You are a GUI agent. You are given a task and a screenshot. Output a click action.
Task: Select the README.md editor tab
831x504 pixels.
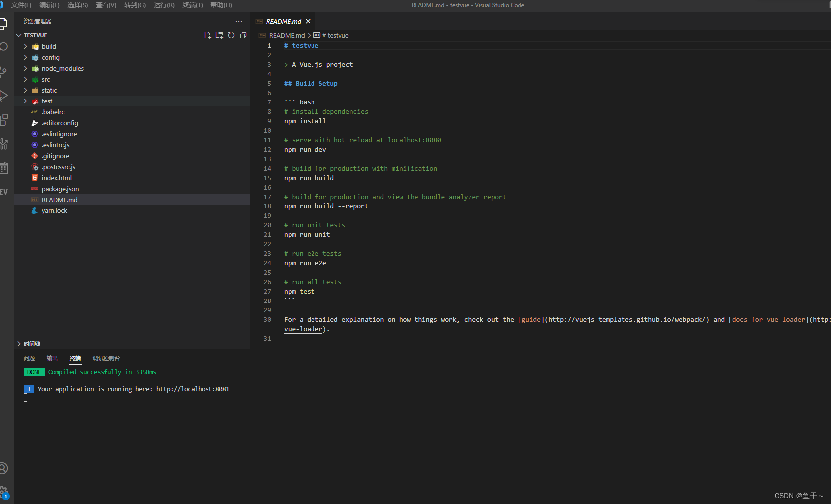click(x=283, y=21)
